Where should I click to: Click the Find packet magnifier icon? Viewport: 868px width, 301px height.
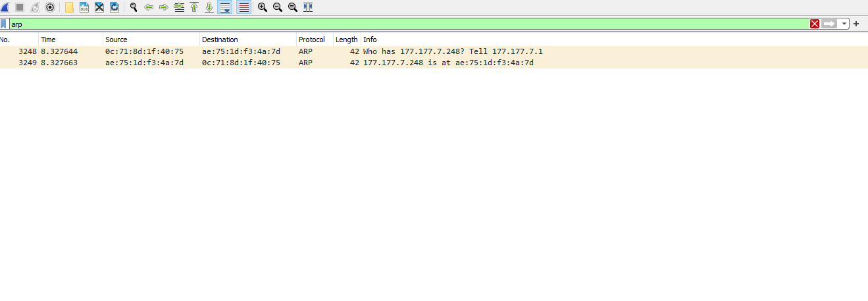pyautogui.click(x=134, y=7)
